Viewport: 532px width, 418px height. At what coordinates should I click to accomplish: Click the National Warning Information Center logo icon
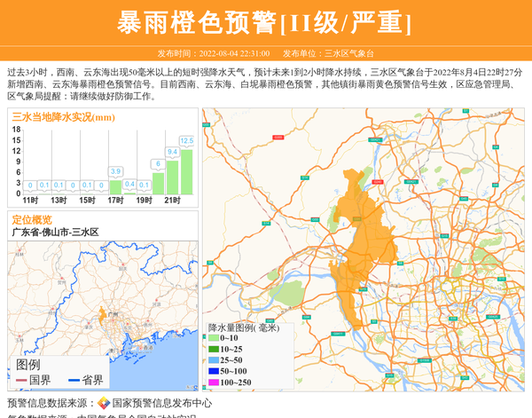click(104, 403)
